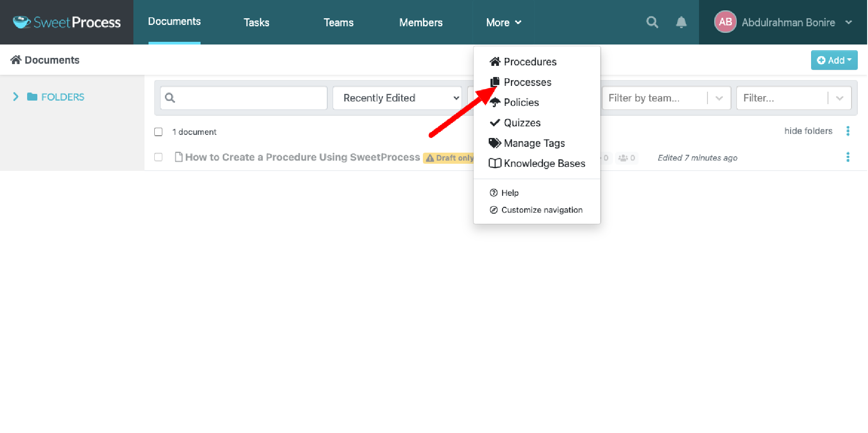Click the Customize navigation compass icon
The height and width of the screenshot is (433, 868).
tap(494, 210)
